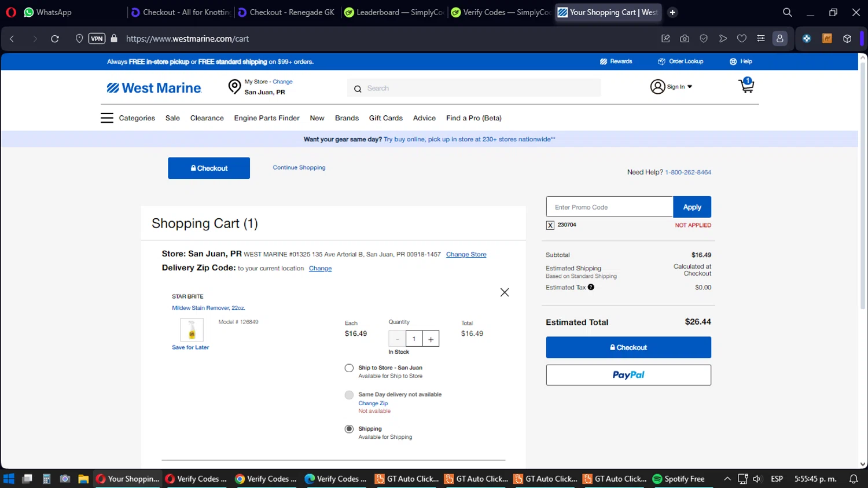The height and width of the screenshot is (488, 868).
Task: Increase quantity with plus button
Action: tap(431, 339)
